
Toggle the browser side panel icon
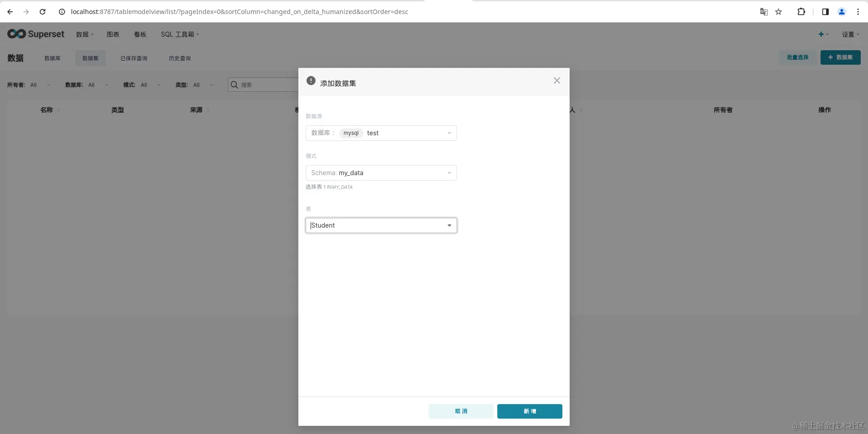(826, 12)
